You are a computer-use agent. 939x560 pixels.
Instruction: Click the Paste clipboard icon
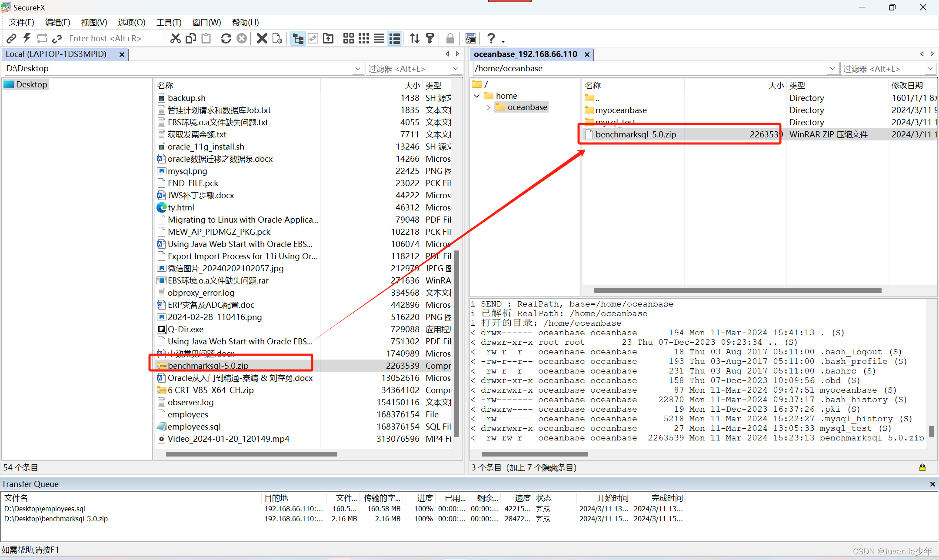coord(206,39)
